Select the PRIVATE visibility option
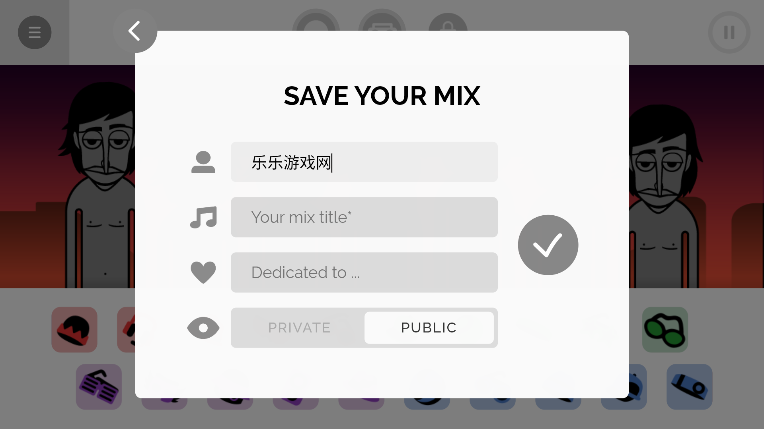 [299, 328]
